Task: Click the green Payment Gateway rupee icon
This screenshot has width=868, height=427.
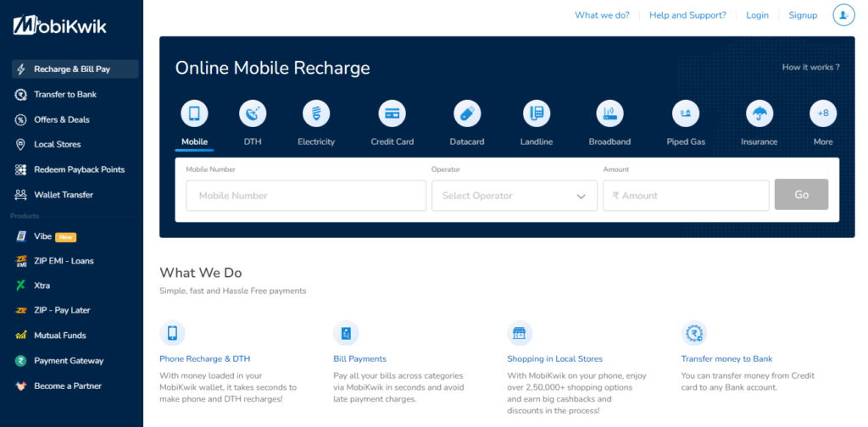Action: tap(20, 361)
